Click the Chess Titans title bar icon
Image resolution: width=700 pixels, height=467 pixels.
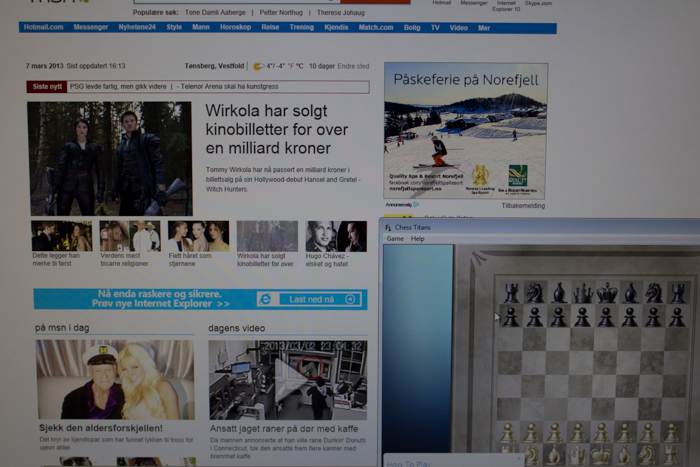[388, 227]
